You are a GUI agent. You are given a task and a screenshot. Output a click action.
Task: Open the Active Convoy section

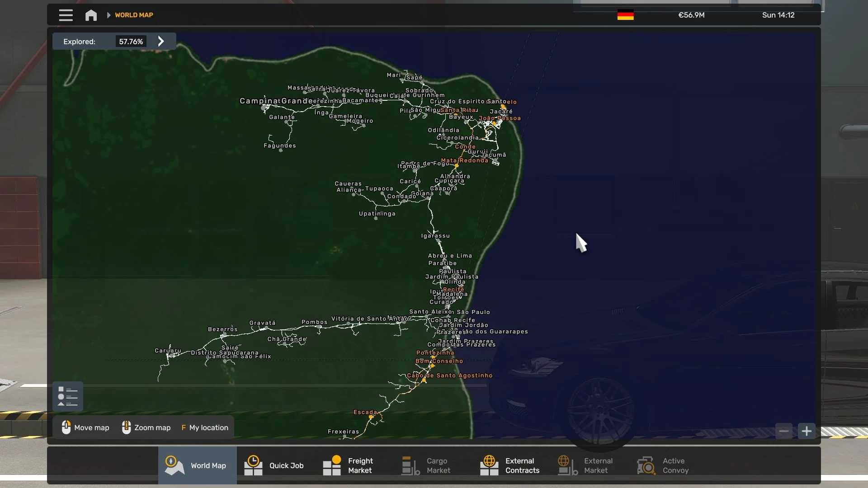click(x=663, y=465)
